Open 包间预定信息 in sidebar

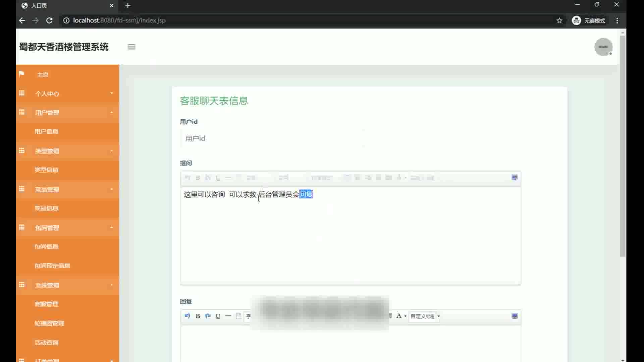point(52,265)
